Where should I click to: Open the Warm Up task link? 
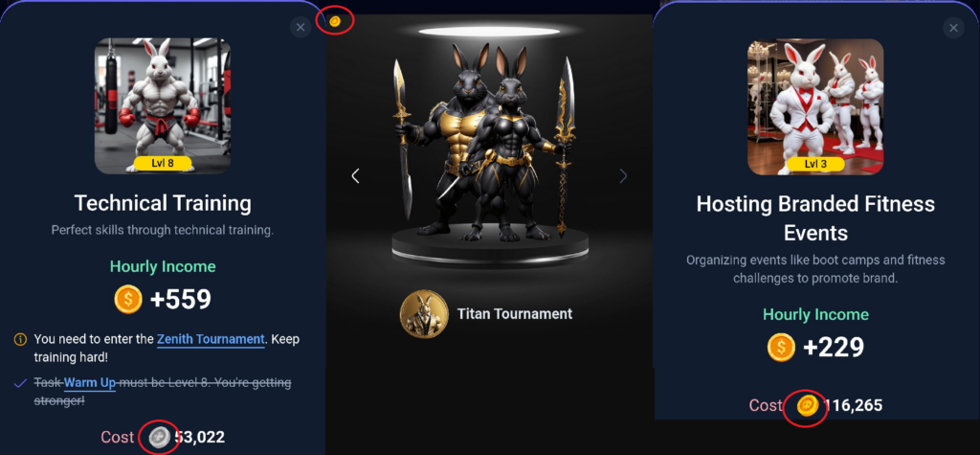pos(90,382)
